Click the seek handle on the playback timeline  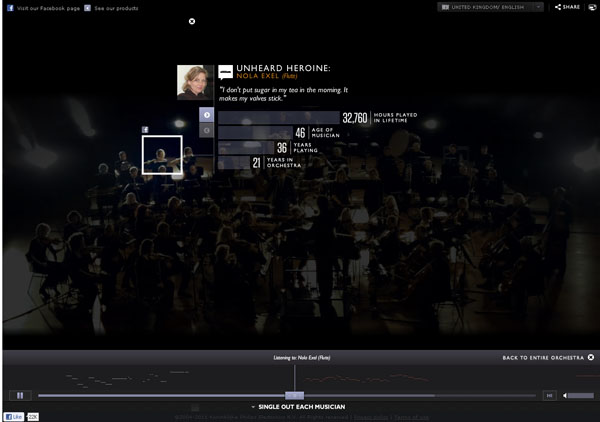pyautogui.click(x=294, y=395)
